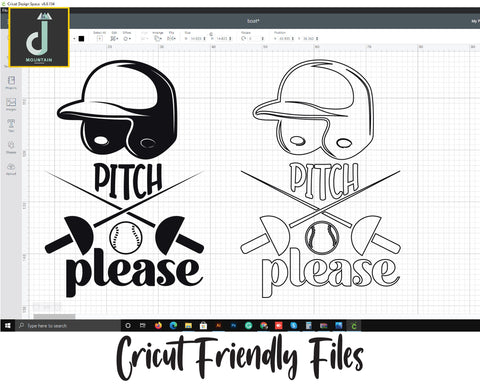
Task: Open Adobe Illustrator from the taskbar
Action: [x=219, y=325]
